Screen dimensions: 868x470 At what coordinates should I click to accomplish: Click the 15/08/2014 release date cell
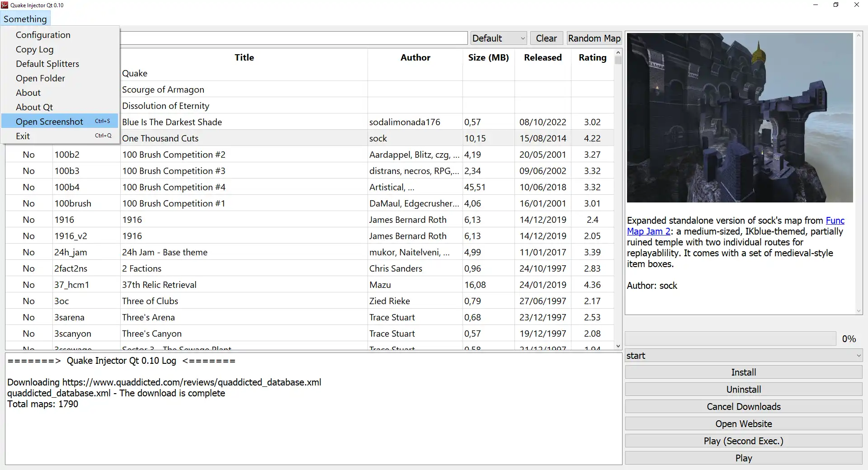click(542, 138)
